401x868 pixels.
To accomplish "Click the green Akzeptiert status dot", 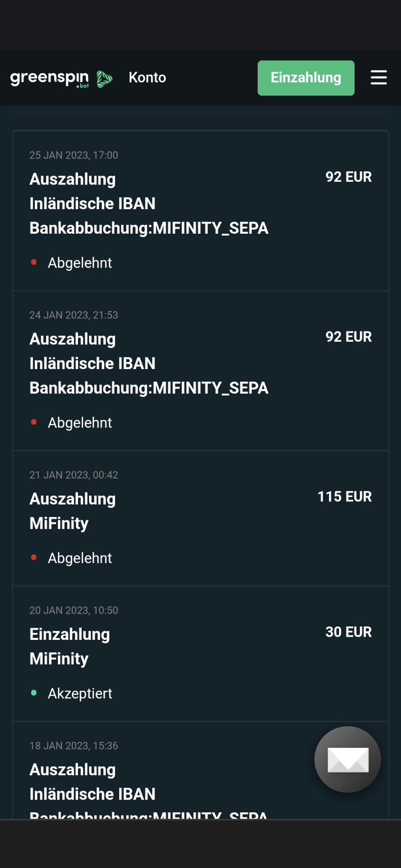I will tap(34, 693).
